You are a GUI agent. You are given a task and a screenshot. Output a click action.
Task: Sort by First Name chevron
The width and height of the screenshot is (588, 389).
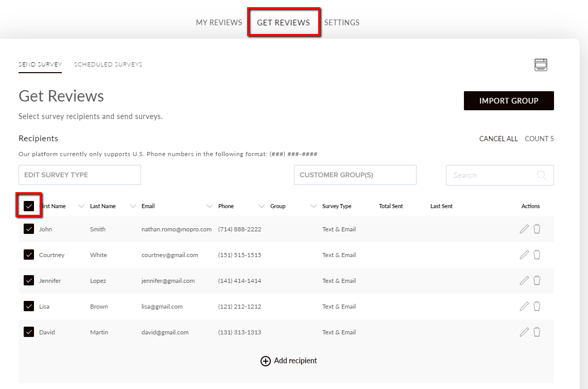[81, 206]
